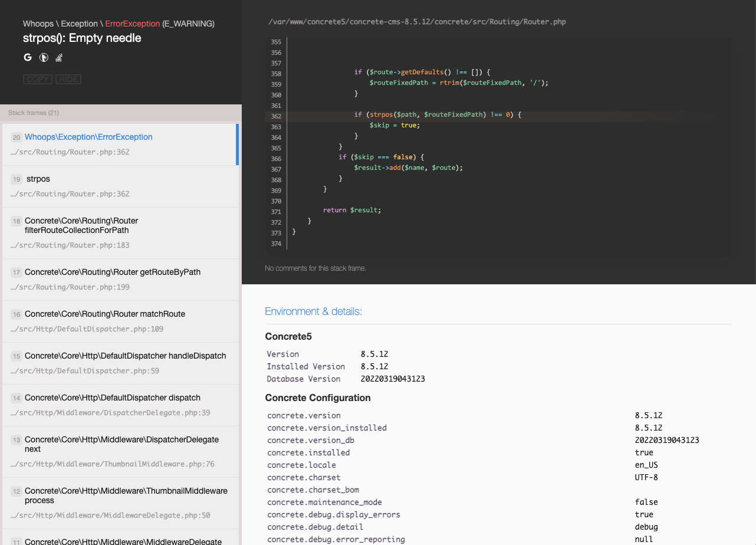Select stack frame 19 strpos

point(120,186)
